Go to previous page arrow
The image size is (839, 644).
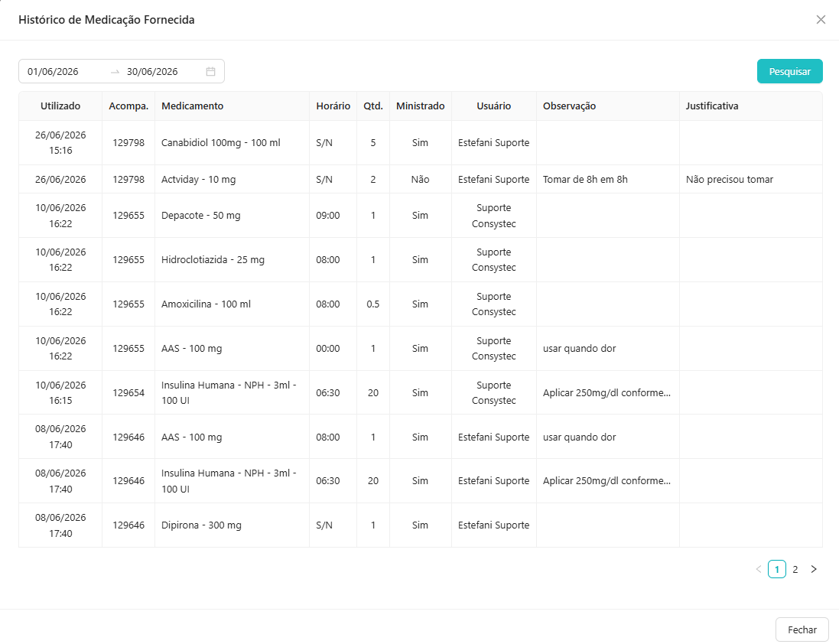(758, 569)
